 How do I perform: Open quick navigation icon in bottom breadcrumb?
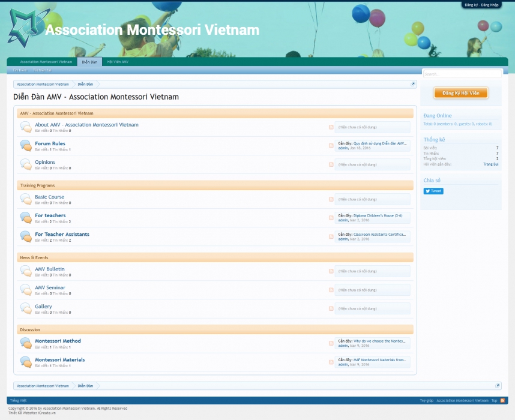[x=497, y=386]
